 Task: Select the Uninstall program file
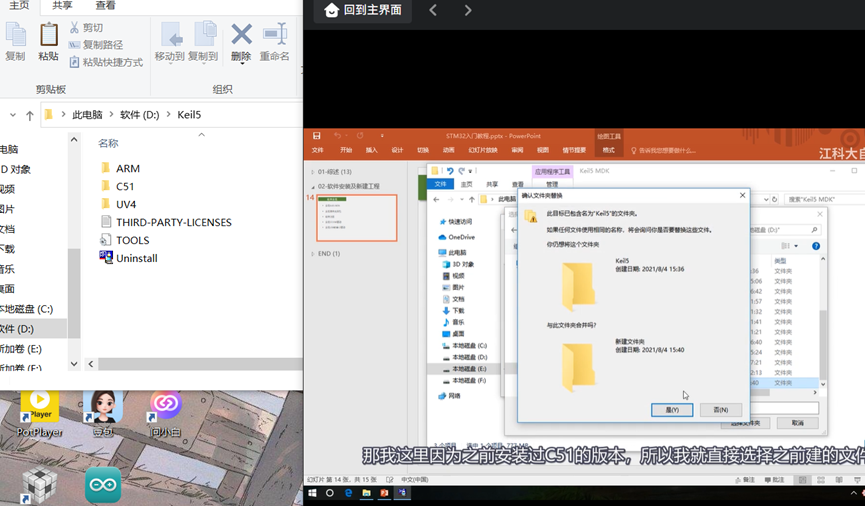129,258
